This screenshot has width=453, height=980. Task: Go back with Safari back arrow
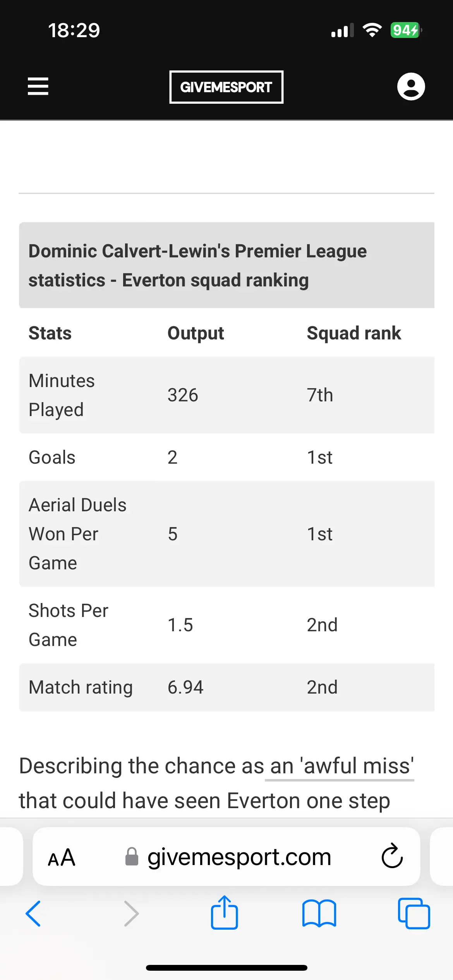coord(33,913)
